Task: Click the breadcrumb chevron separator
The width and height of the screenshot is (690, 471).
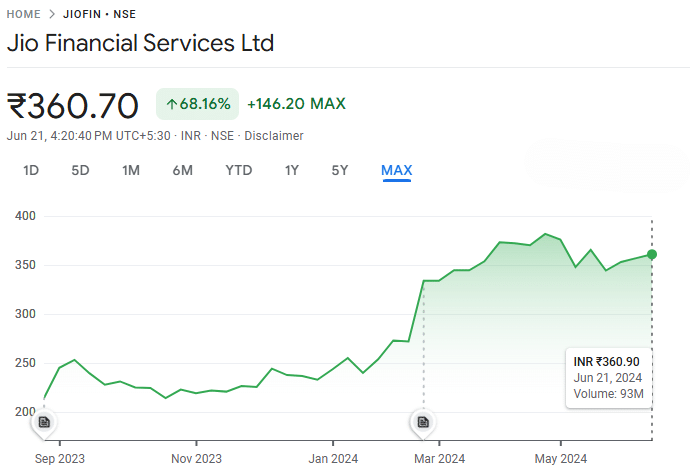Action: click(52, 14)
